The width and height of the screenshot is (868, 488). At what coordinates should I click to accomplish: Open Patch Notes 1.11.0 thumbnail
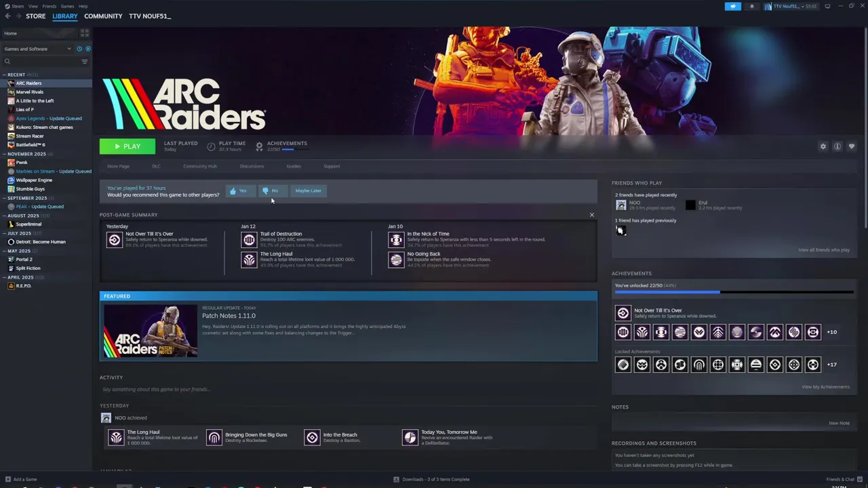(151, 331)
